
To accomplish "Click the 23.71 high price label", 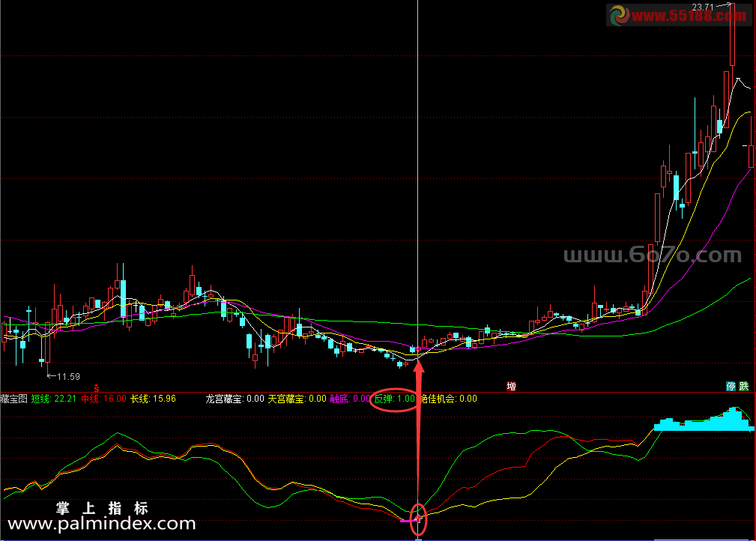I will pyautogui.click(x=703, y=7).
